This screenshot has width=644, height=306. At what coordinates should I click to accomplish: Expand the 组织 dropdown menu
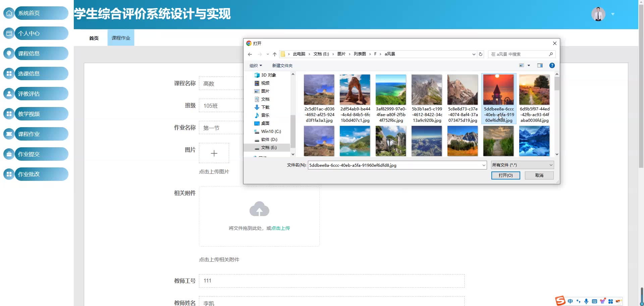click(256, 66)
